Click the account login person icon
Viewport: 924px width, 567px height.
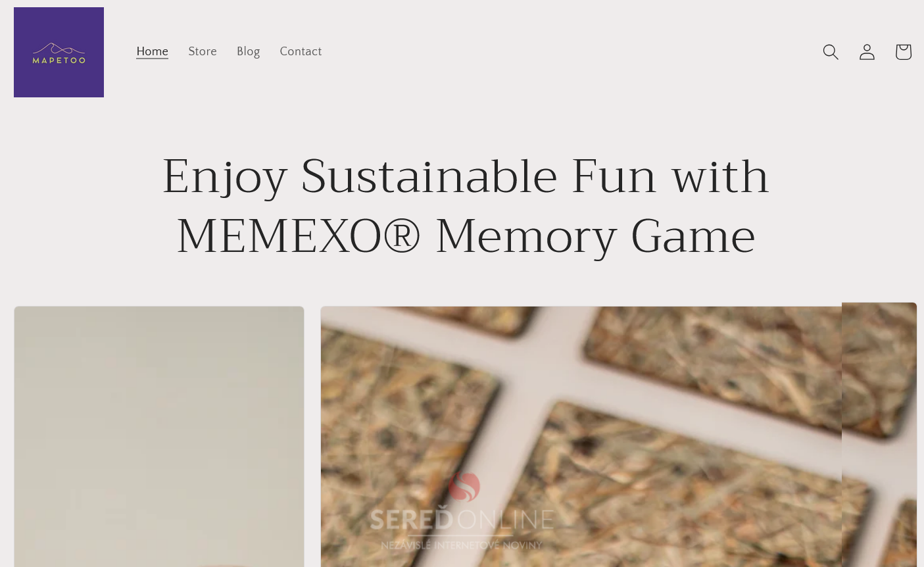(867, 52)
